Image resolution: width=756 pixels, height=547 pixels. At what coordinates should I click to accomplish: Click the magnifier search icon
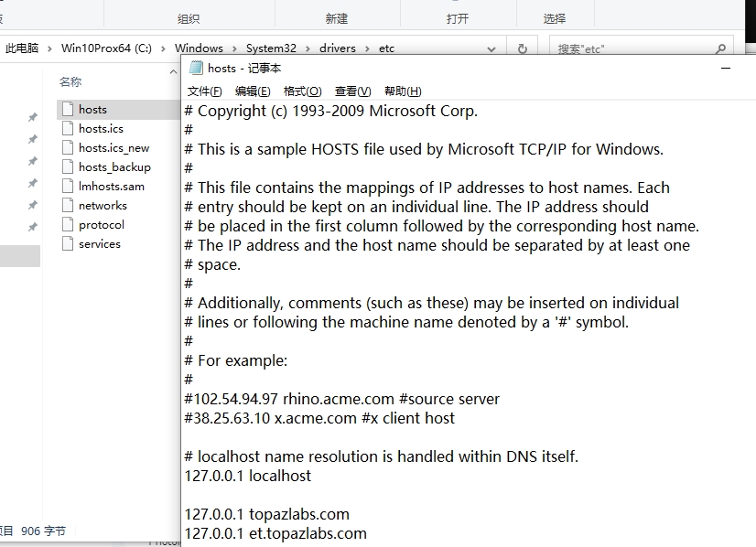click(x=721, y=48)
